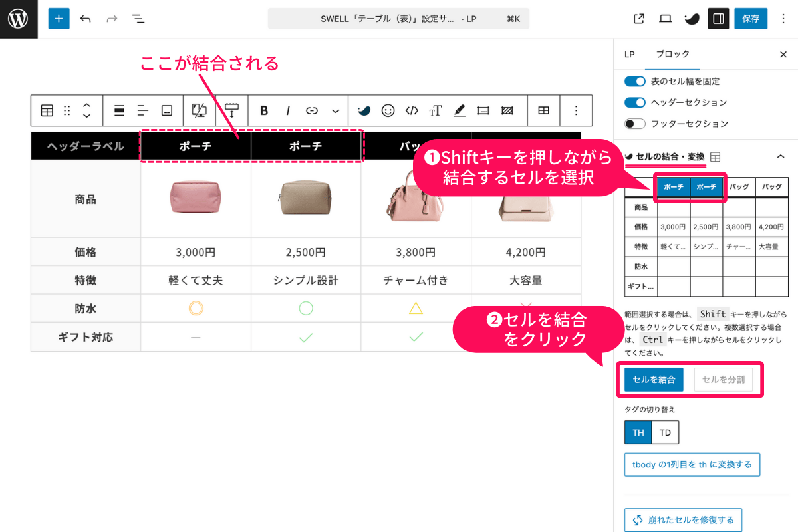798x532 pixels.
Task: Click the undo arrow icon
Action: click(86, 19)
